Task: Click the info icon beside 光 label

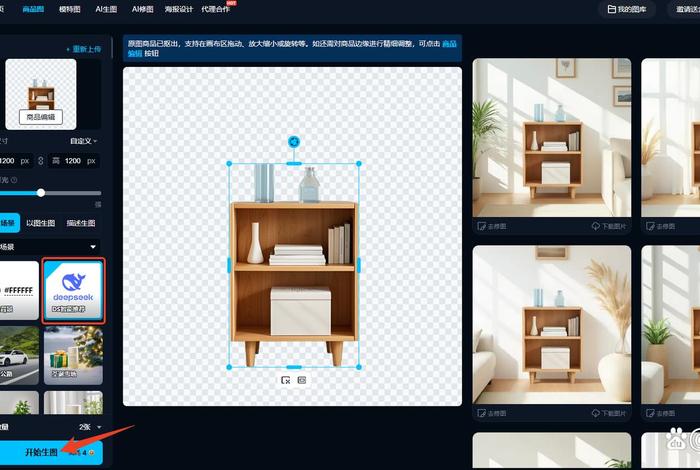Action: pos(14,180)
